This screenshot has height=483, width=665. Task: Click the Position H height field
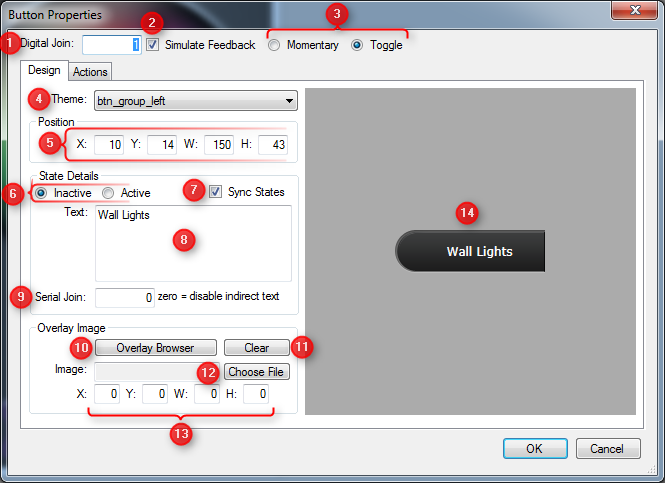click(x=272, y=145)
